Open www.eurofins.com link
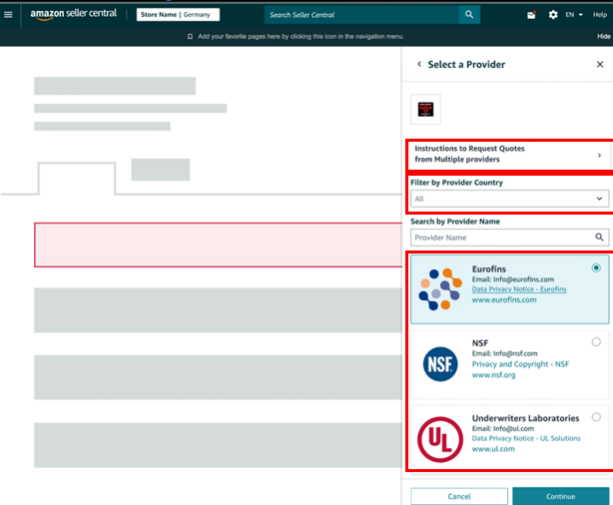This screenshot has height=505, width=613. point(504,300)
